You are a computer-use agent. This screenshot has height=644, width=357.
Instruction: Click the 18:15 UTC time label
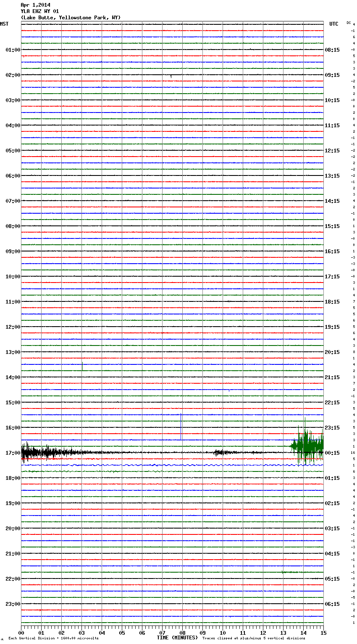(332, 302)
